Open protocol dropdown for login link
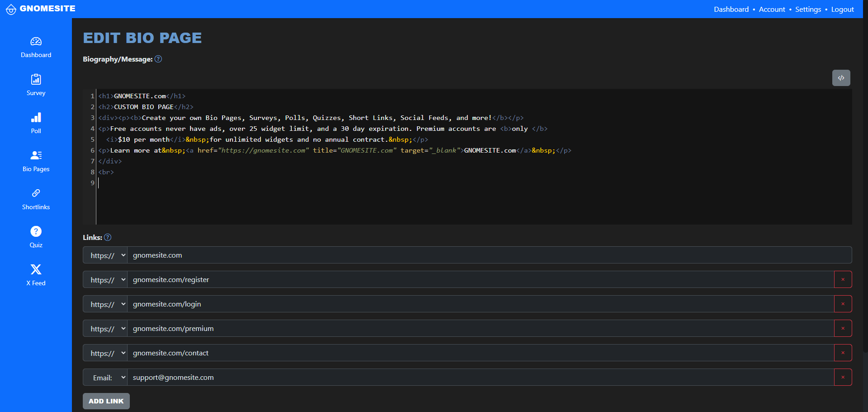Viewport: 868px width, 412px height. [x=105, y=304]
